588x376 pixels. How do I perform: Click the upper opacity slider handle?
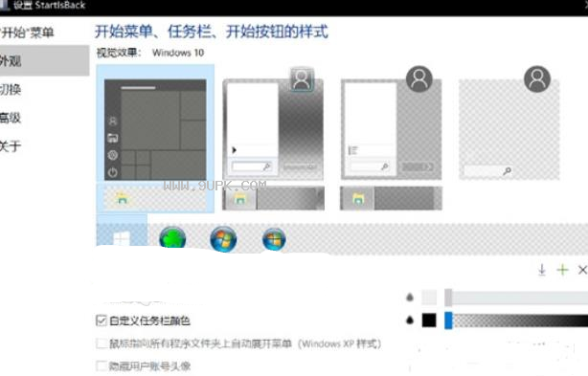coord(448,298)
